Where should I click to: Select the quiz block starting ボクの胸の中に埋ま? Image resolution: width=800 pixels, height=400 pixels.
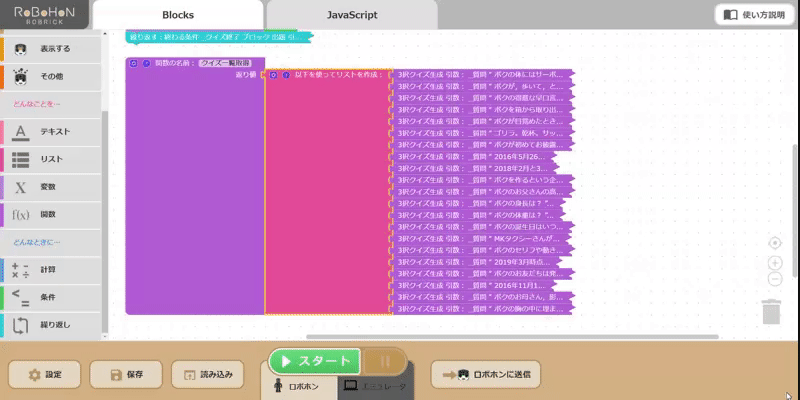pyautogui.click(x=483, y=309)
